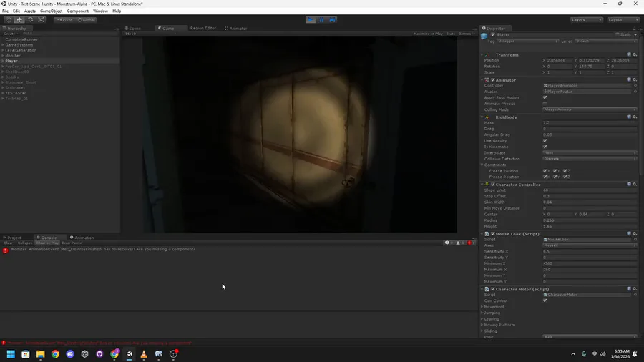Toggle the Static checkbox

tap(618, 35)
